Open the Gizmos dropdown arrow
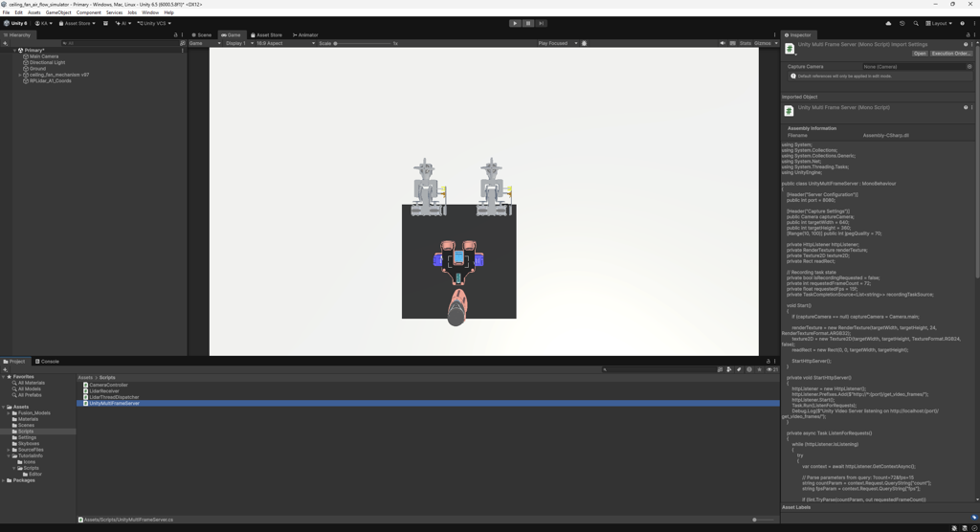Viewport: 980px width, 532px height. tap(776, 43)
